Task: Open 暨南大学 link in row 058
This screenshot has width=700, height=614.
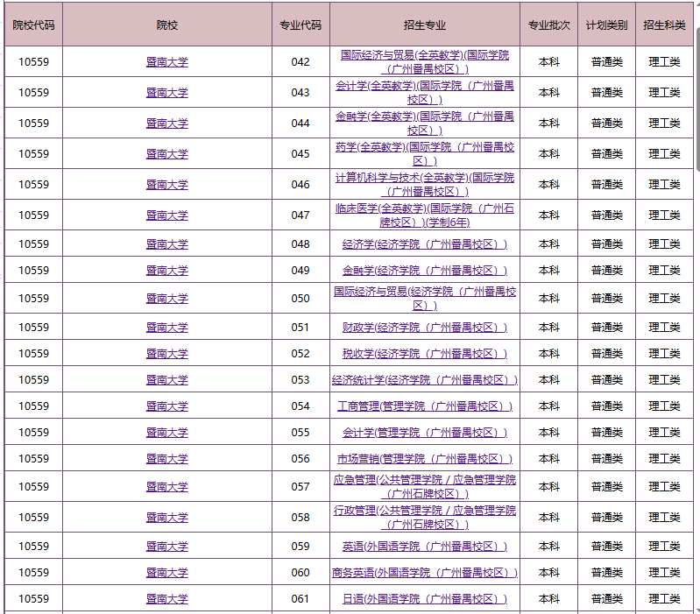Action: pyautogui.click(x=167, y=518)
